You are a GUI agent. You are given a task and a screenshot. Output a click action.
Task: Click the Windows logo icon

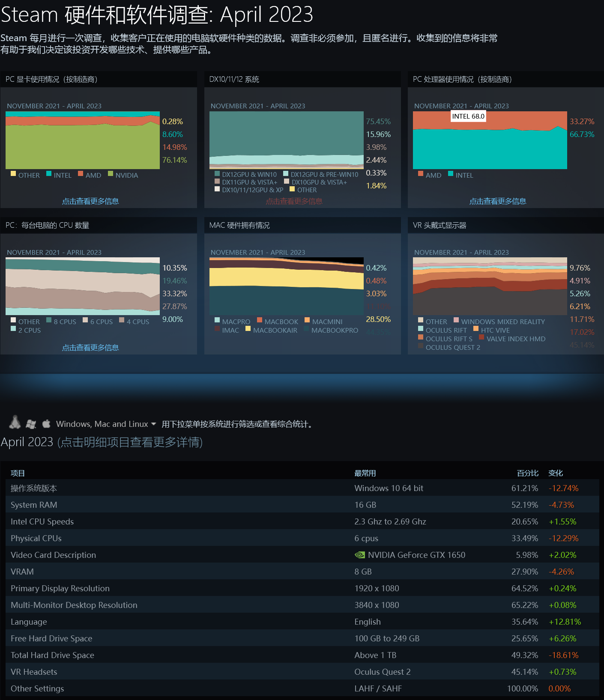(x=31, y=424)
